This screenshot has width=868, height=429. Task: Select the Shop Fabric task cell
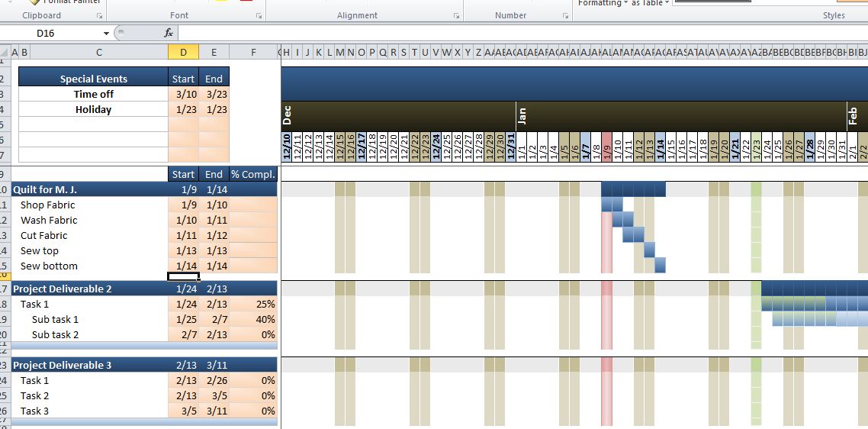[x=90, y=205]
